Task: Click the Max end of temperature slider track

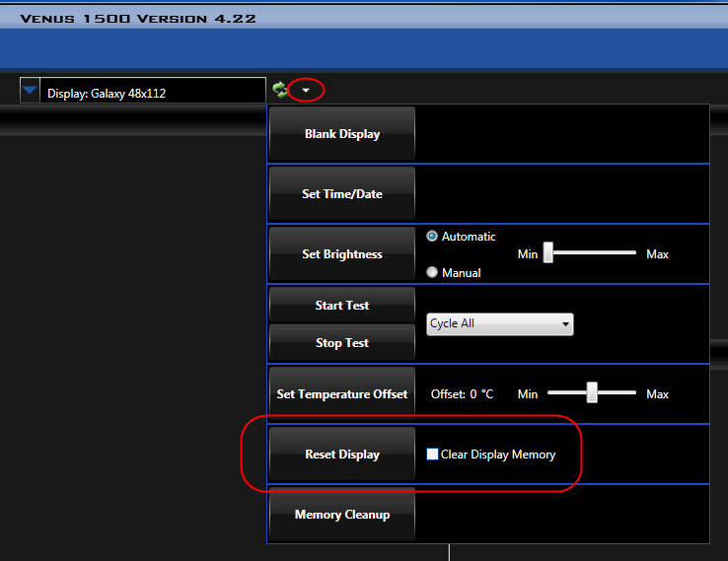Action: pos(633,393)
